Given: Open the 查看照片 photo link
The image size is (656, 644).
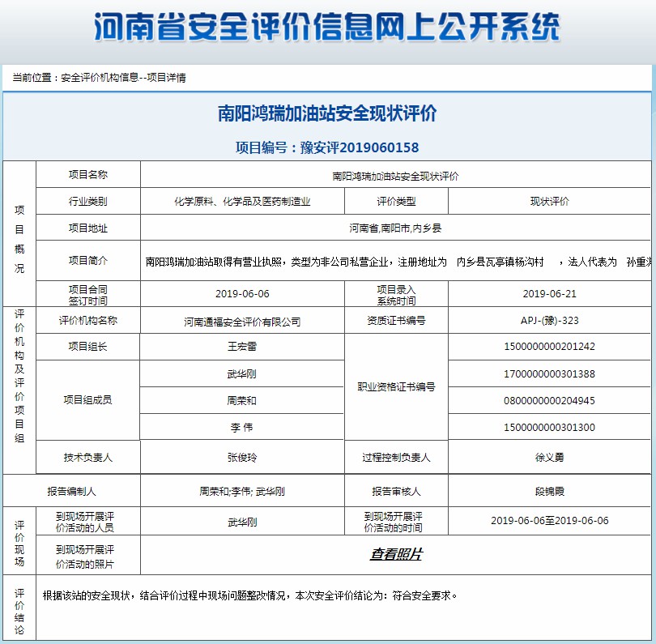Looking at the screenshot, I should [396, 554].
